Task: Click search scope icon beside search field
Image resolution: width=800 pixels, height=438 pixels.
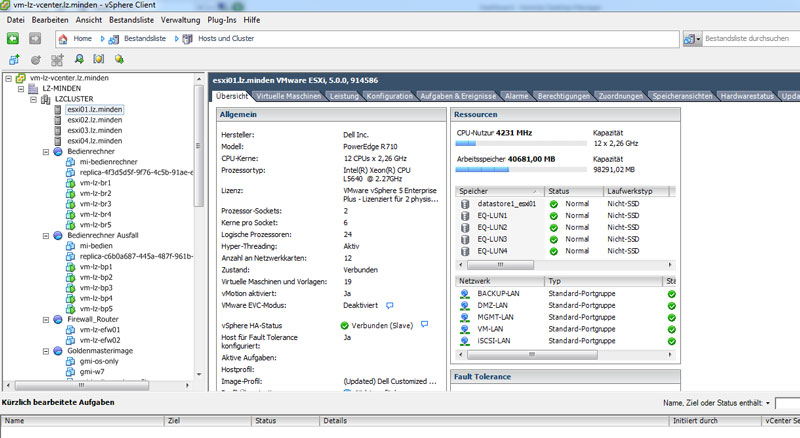Action: tap(689, 39)
